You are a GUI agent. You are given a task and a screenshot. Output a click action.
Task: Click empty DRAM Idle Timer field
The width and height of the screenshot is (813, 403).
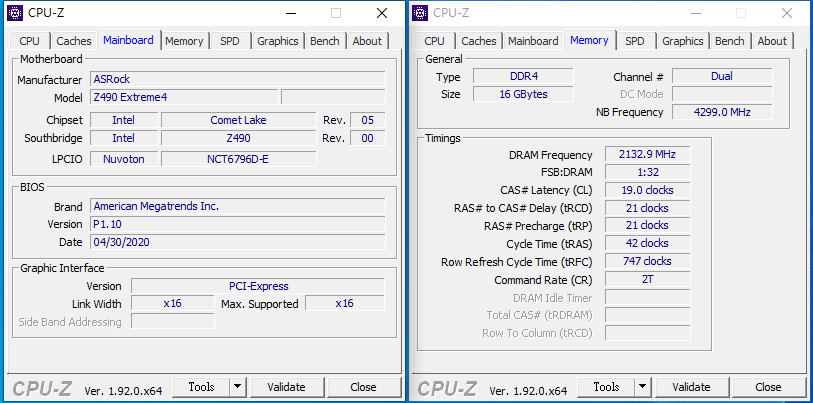point(648,297)
